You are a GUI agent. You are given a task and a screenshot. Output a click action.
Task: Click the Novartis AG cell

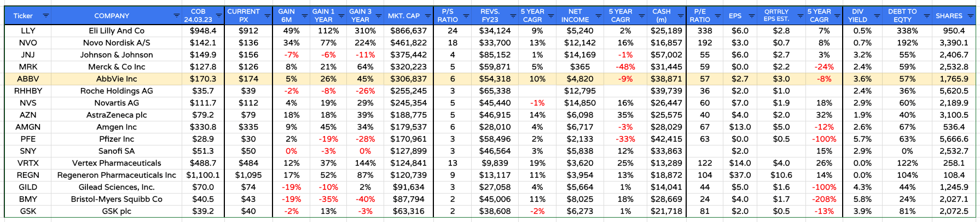click(x=117, y=103)
